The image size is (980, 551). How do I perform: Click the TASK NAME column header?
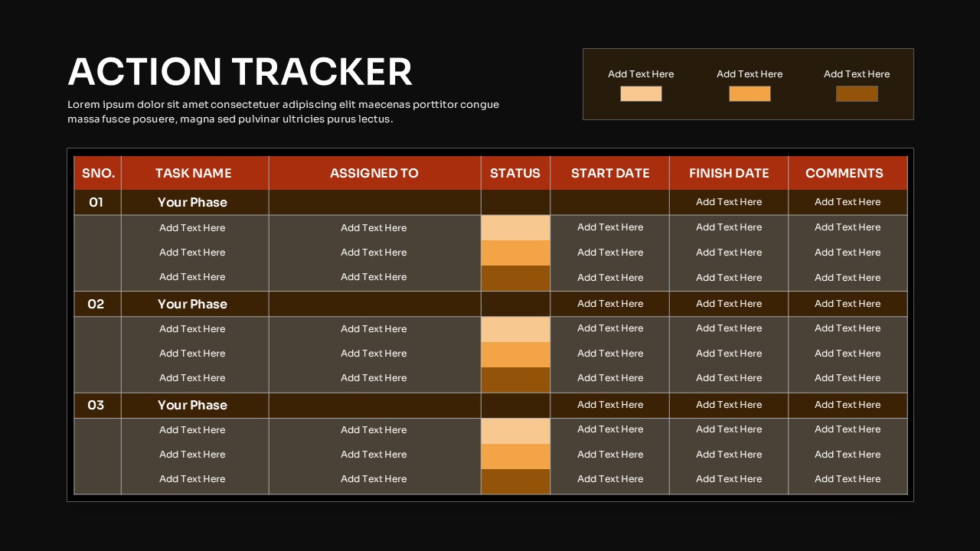pyautogui.click(x=194, y=173)
